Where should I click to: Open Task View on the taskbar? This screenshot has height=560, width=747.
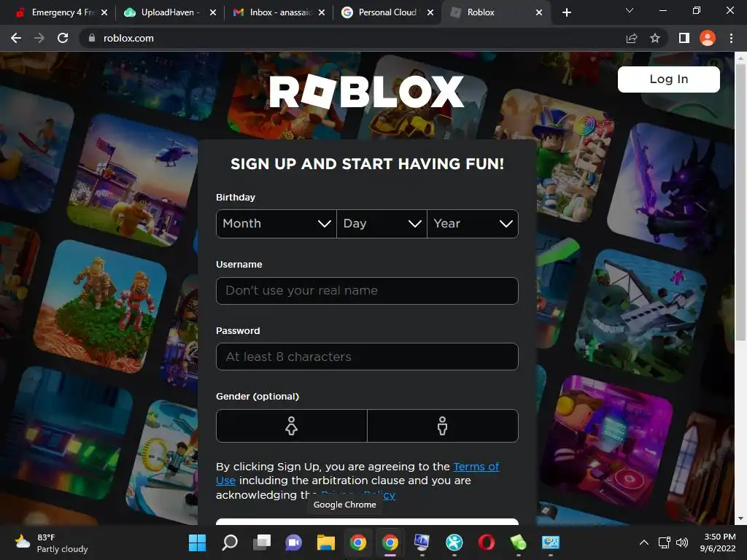(x=262, y=542)
